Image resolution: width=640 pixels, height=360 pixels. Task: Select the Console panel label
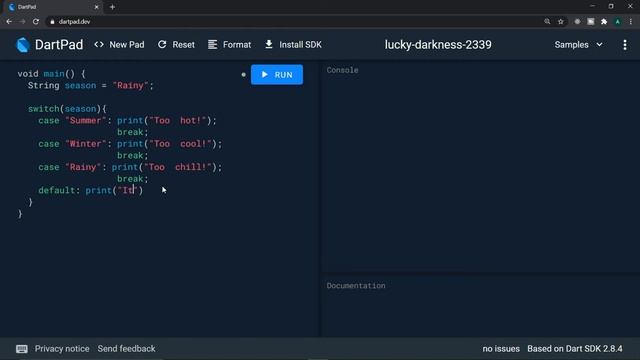[342, 70]
